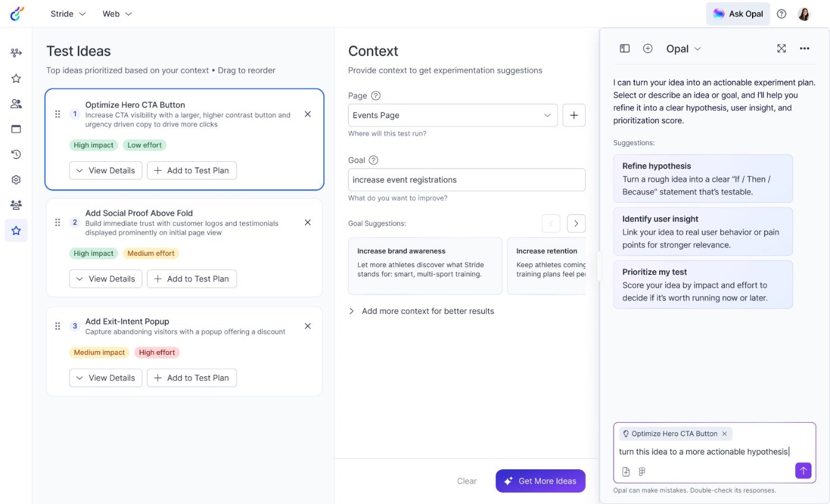Open the Web channel menu
Viewport: 830px width, 504px height.
tap(116, 13)
